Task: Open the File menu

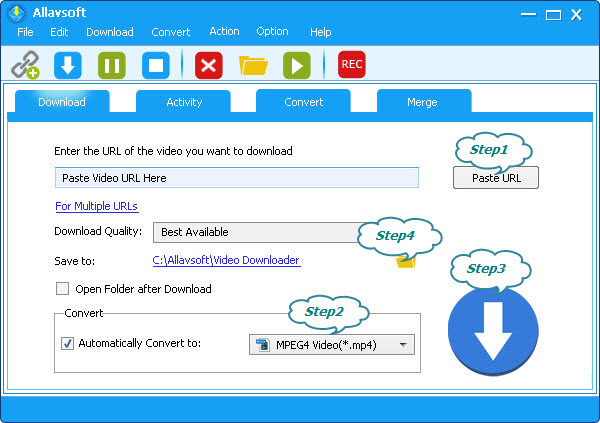Action: pyautogui.click(x=25, y=32)
